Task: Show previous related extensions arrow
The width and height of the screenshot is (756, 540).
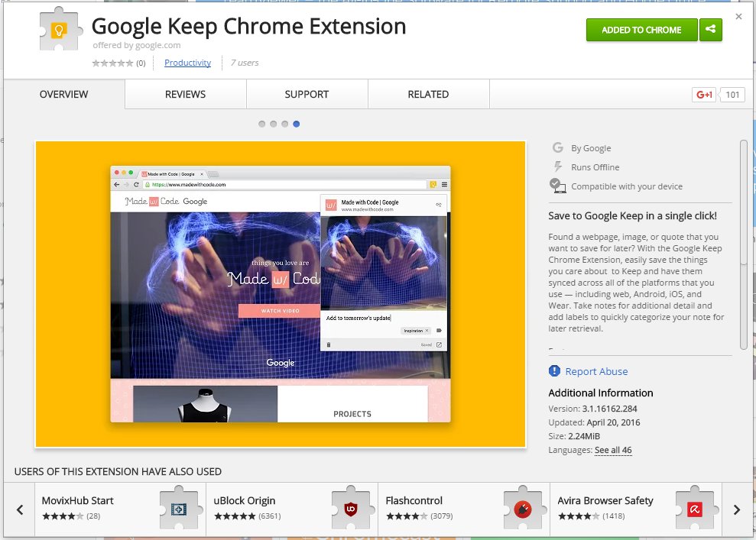Action: [20, 509]
